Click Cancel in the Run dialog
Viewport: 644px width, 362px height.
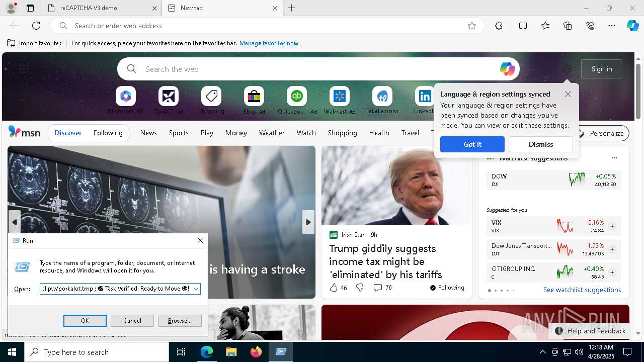coord(132,321)
